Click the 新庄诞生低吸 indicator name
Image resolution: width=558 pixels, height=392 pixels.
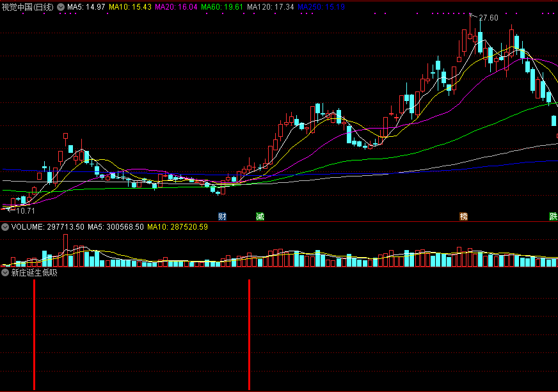[x=34, y=273]
